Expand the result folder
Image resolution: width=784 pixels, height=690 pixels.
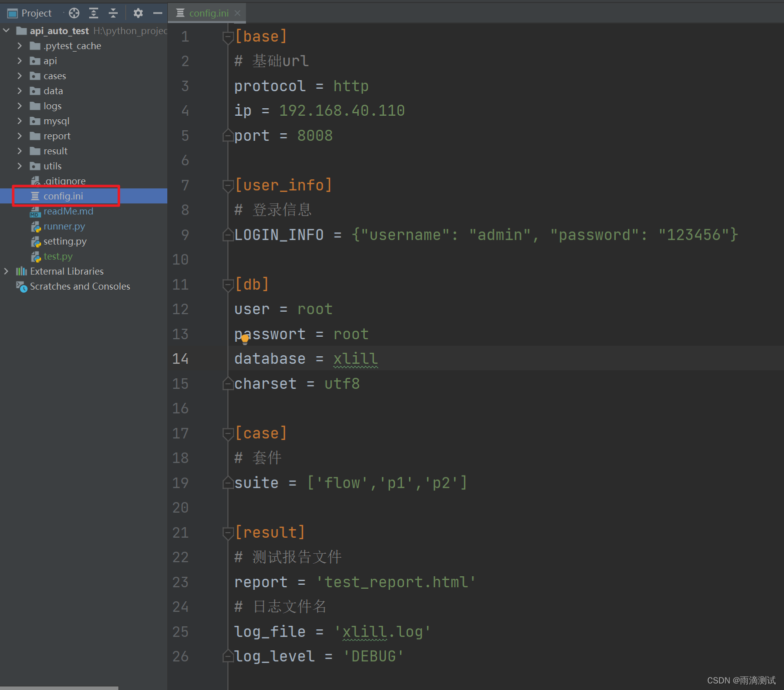pyautogui.click(x=20, y=151)
